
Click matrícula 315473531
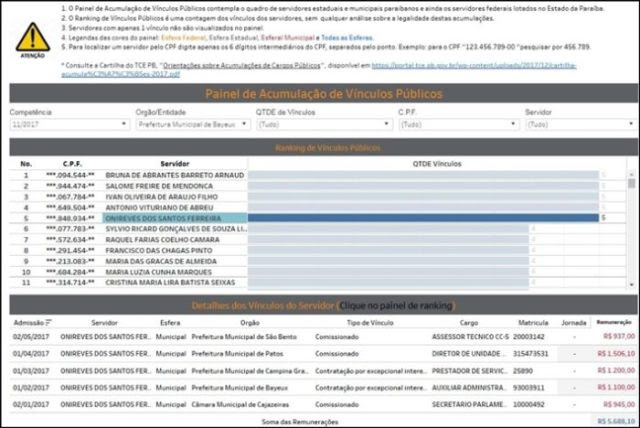pyautogui.click(x=531, y=354)
